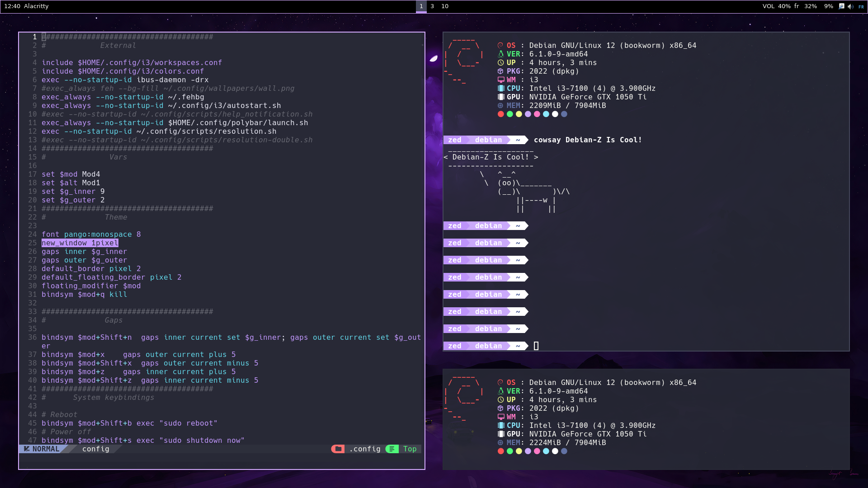Click the WM monitor icon beside i3 label
Image resolution: width=868 pixels, height=488 pixels.
500,80
